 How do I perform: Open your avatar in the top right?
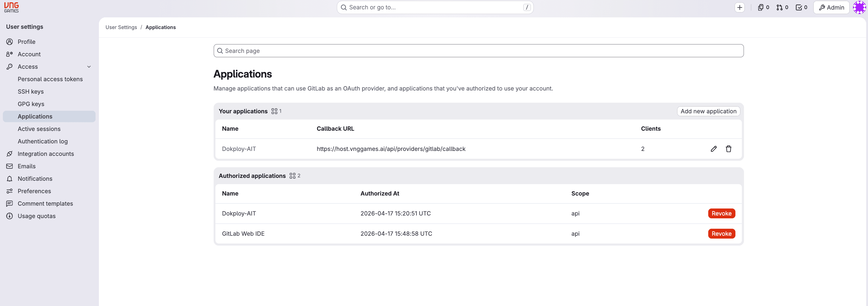859,7
